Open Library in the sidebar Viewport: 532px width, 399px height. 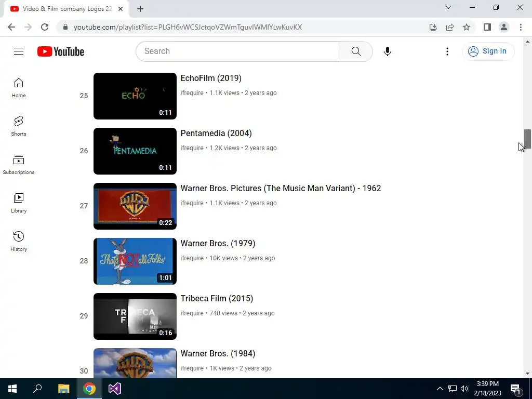pyautogui.click(x=19, y=203)
